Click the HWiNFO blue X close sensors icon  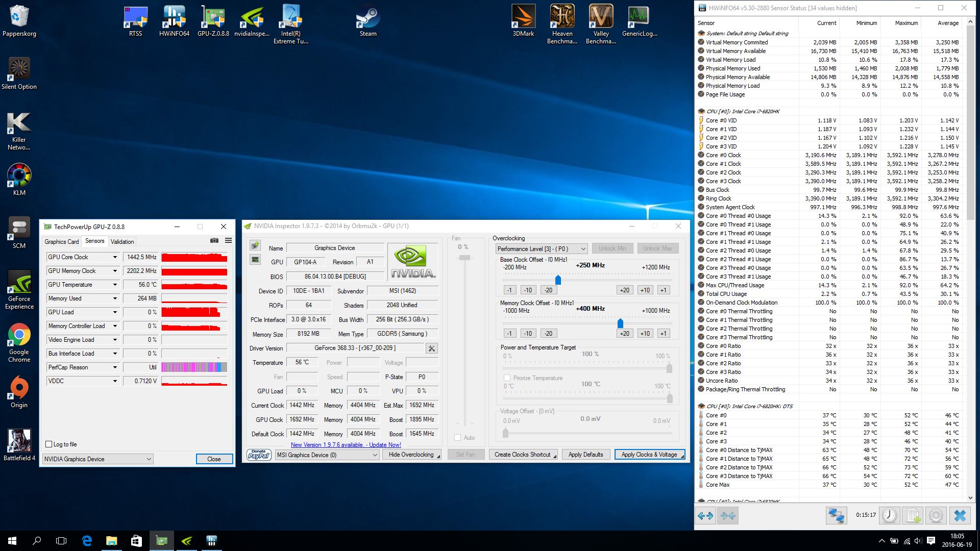(x=960, y=516)
